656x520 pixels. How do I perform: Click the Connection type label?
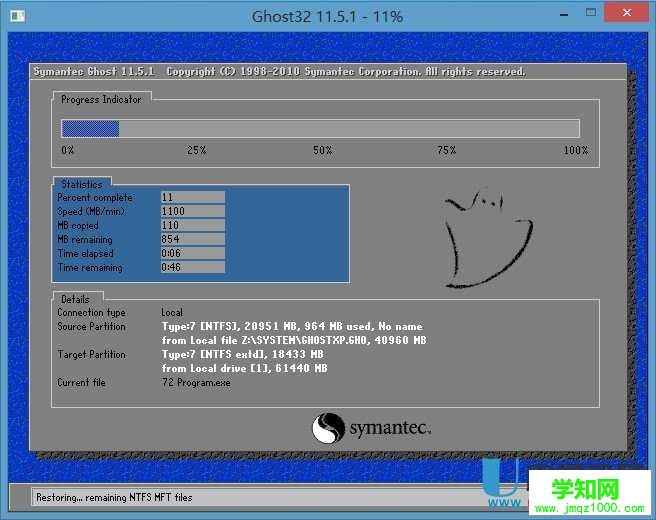click(92, 313)
